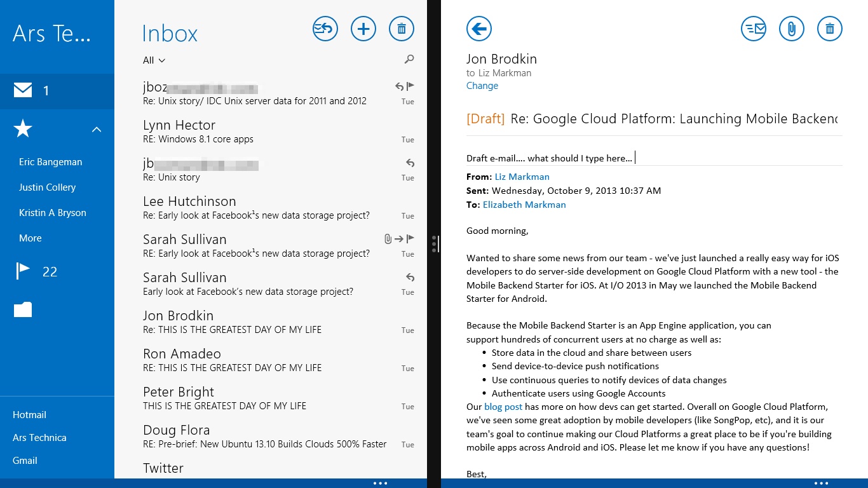Click the reply icon above Inbox

[x=325, y=29]
